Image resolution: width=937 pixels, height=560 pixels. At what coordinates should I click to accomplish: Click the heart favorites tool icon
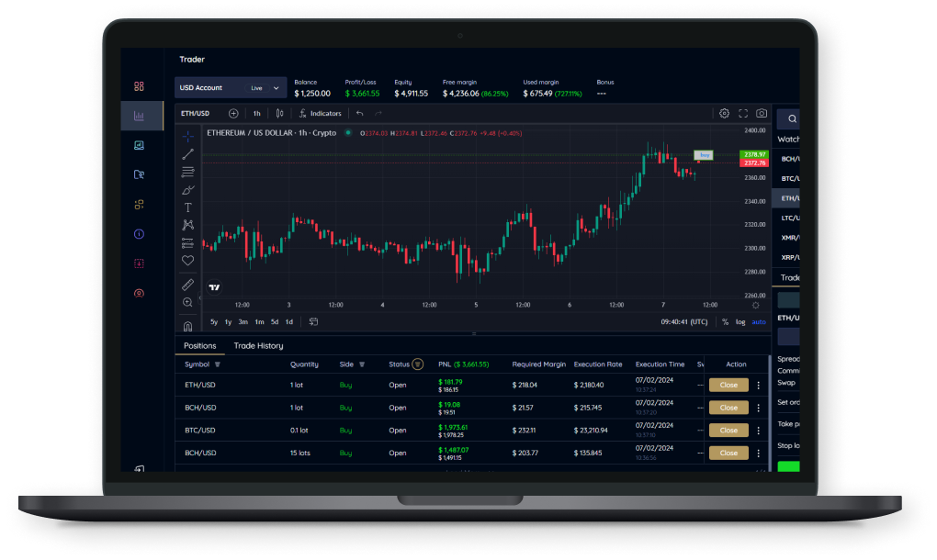187,261
